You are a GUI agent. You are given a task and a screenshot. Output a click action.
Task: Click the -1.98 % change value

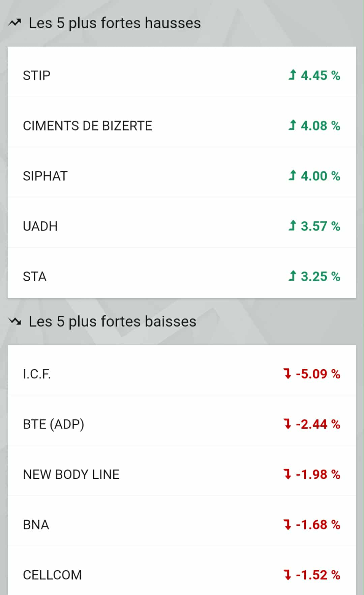tap(318, 475)
